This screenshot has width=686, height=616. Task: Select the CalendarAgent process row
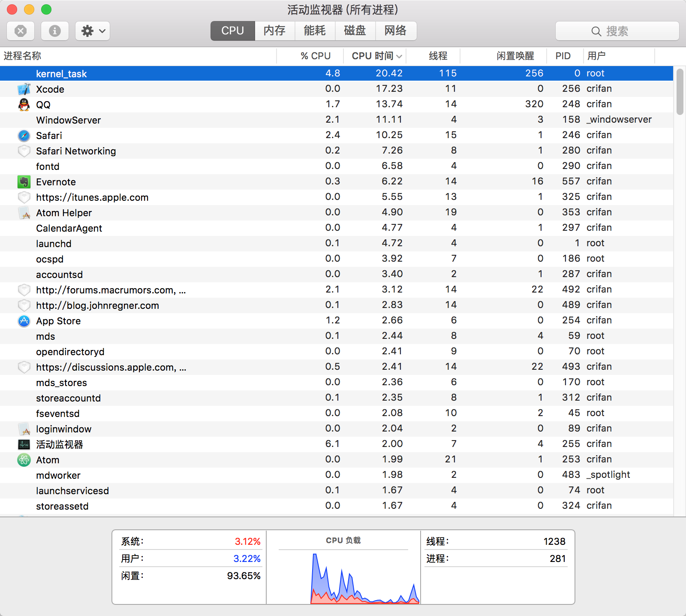point(337,228)
